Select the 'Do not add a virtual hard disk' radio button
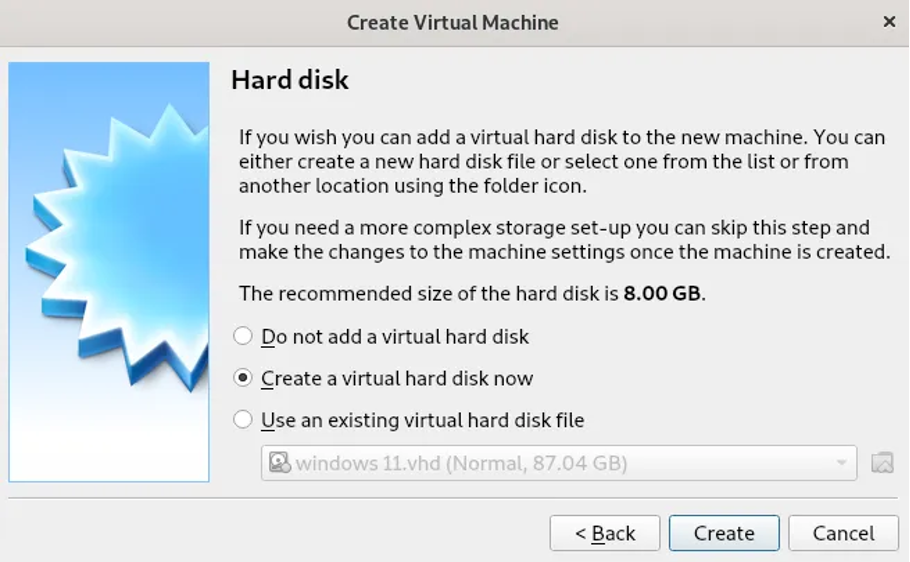 [x=242, y=337]
